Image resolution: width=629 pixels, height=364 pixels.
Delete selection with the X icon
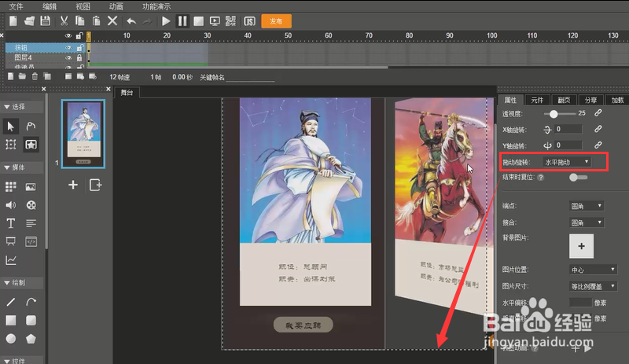(x=112, y=21)
